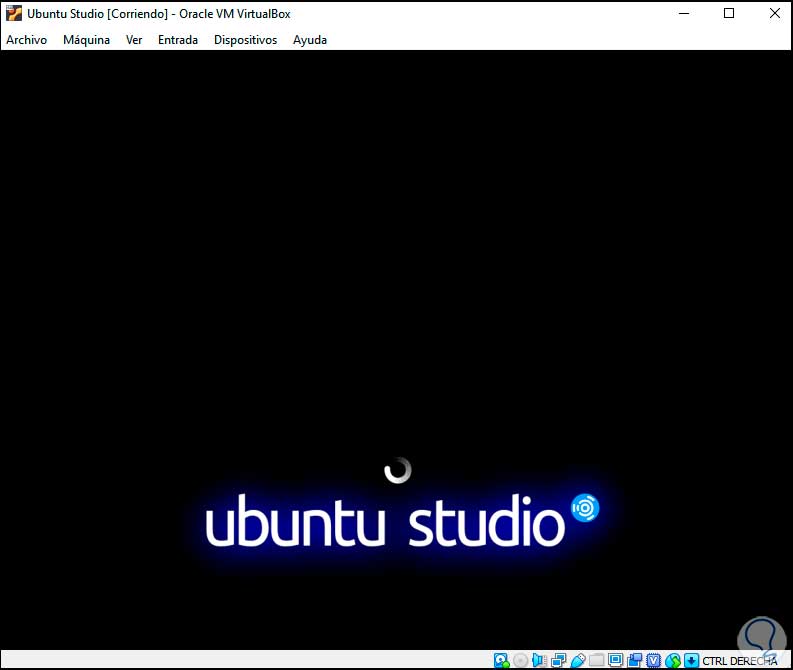Open the Dispositivos menu

point(245,40)
